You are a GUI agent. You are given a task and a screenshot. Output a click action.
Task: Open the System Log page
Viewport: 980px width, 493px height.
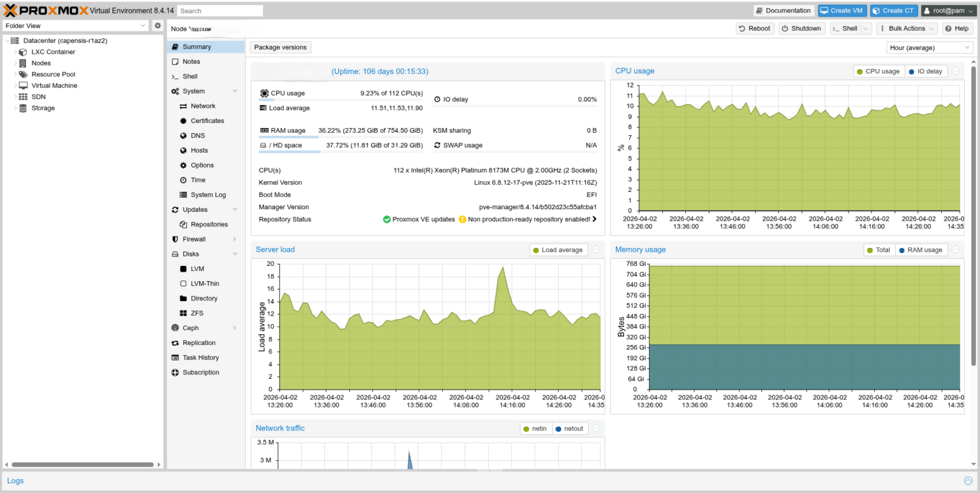click(x=205, y=195)
